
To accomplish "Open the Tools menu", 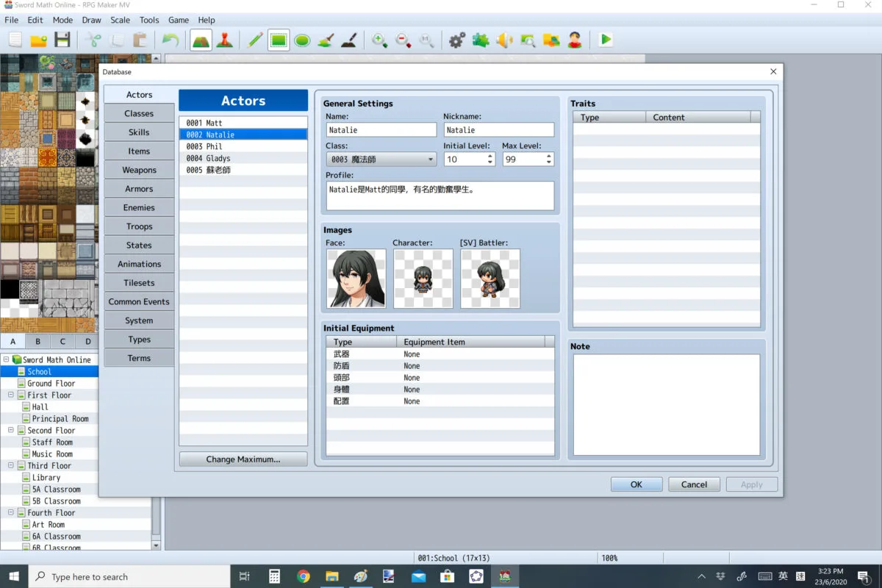I will [x=149, y=20].
